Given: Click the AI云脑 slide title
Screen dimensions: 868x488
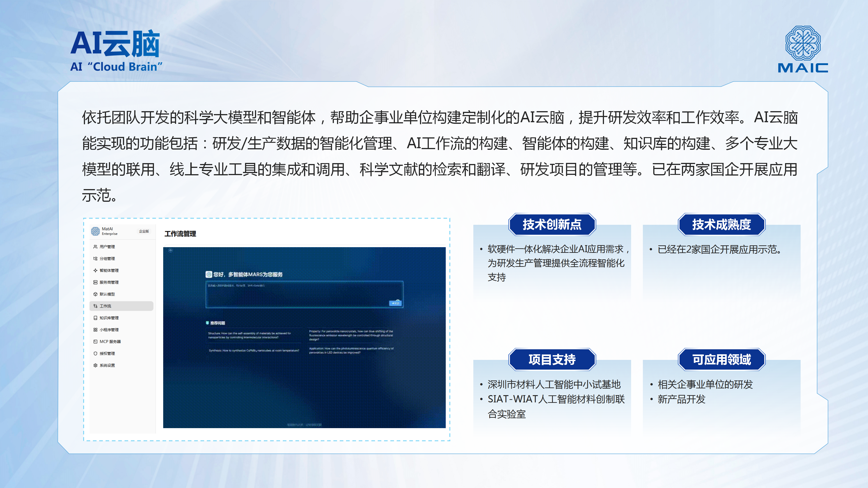Looking at the screenshot, I should [x=115, y=43].
